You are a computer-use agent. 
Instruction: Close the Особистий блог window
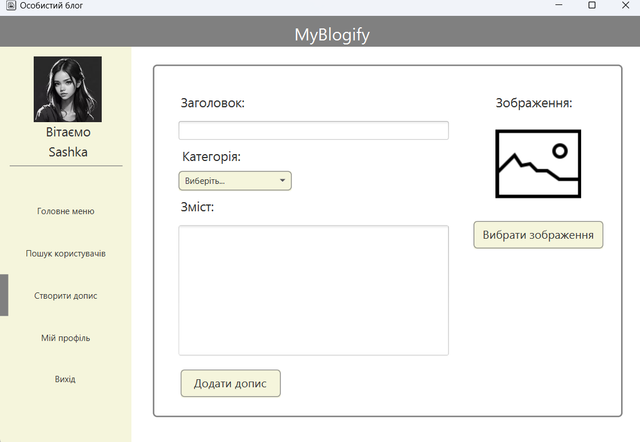coord(625,5)
